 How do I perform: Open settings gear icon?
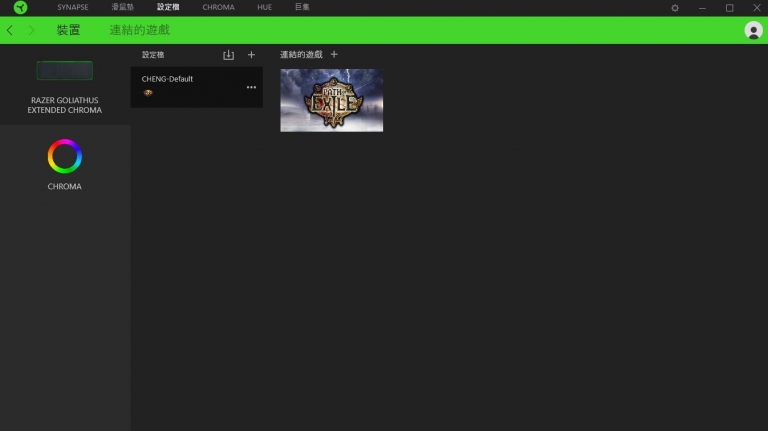(x=675, y=8)
